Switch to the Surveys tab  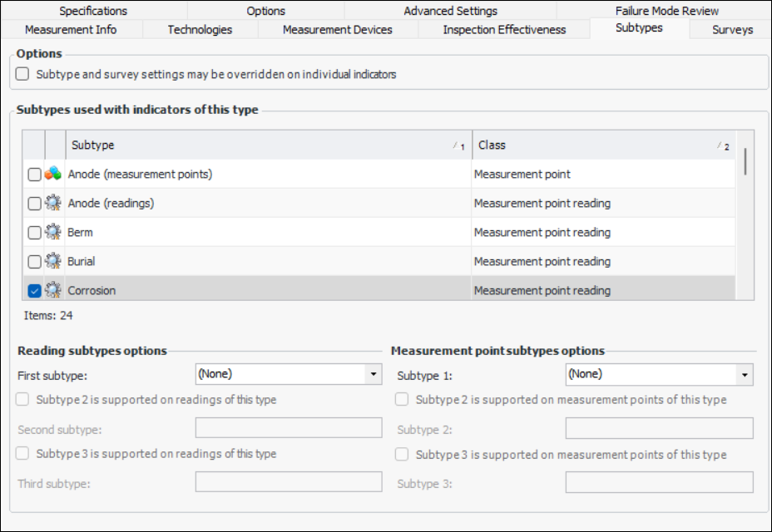click(732, 29)
